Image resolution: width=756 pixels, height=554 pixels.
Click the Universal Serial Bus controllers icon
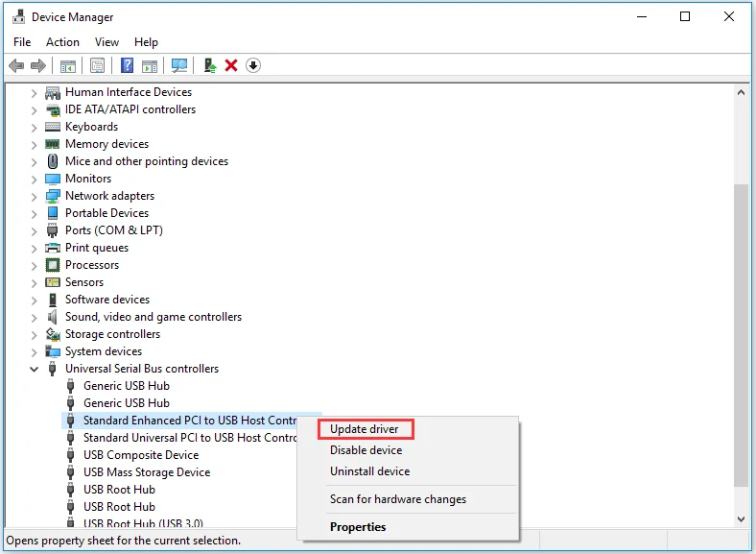pyautogui.click(x=53, y=369)
